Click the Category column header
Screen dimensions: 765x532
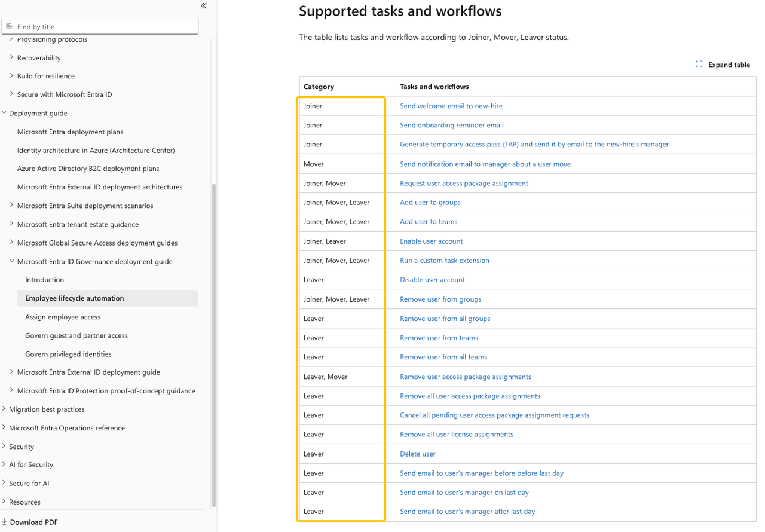pyautogui.click(x=319, y=87)
